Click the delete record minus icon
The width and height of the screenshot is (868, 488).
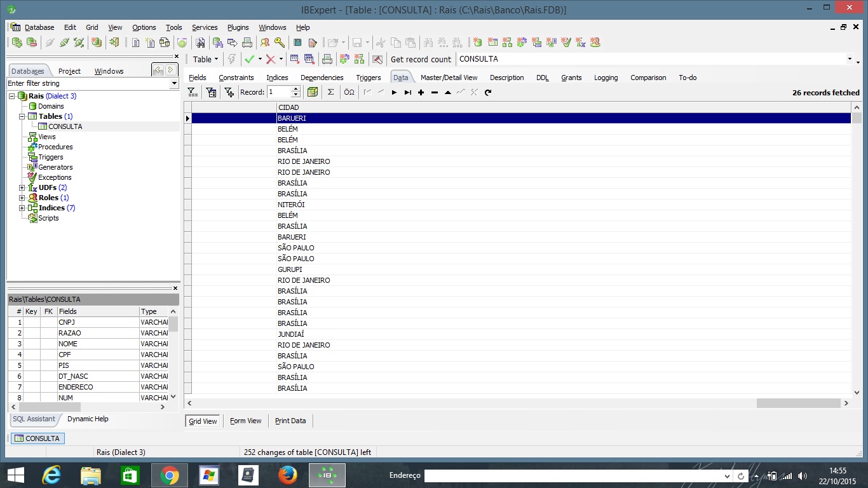click(435, 92)
